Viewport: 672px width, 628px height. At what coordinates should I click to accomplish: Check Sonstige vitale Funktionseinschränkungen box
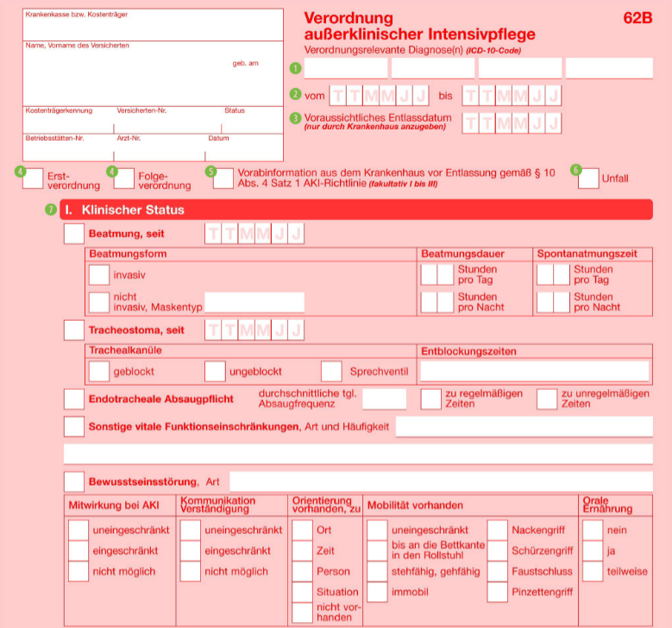74,426
